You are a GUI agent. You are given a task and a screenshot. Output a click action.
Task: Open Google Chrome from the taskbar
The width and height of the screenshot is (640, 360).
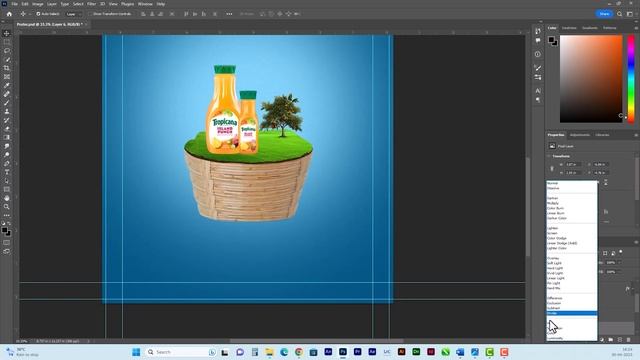(x=299, y=352)
